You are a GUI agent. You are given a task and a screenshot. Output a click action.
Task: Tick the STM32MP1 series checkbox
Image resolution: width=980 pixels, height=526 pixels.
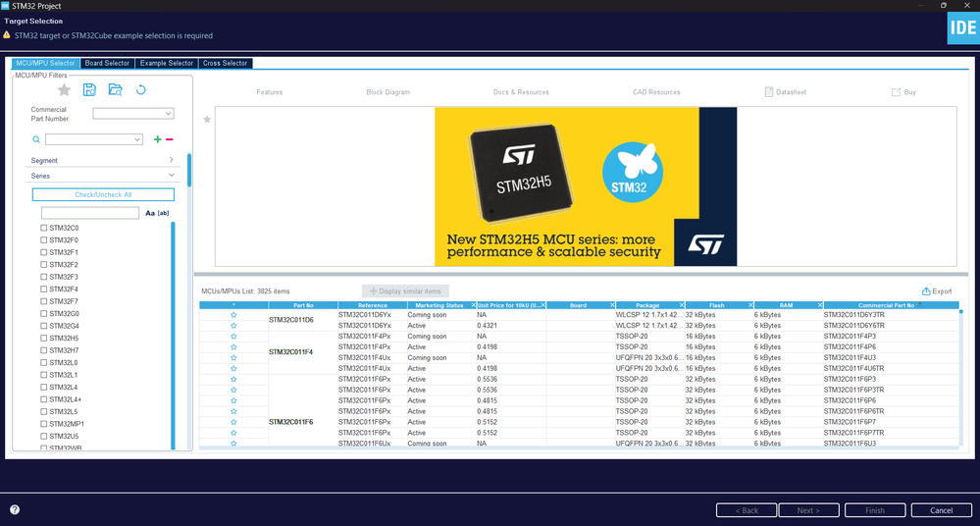coord(44,423)
